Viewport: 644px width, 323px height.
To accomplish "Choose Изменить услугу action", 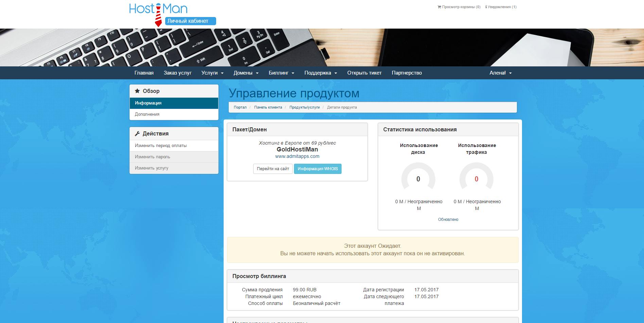I will (174, 168).
